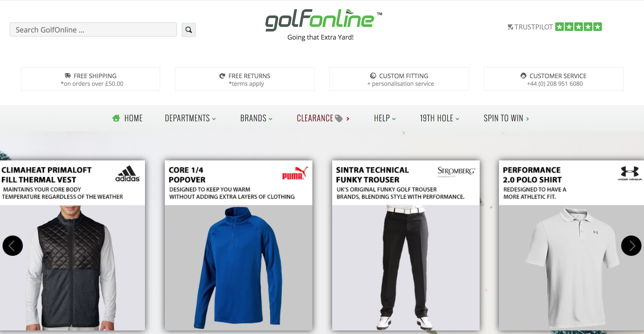
Task: Click the Custom Fitting service link
Action: pos(399,79)
